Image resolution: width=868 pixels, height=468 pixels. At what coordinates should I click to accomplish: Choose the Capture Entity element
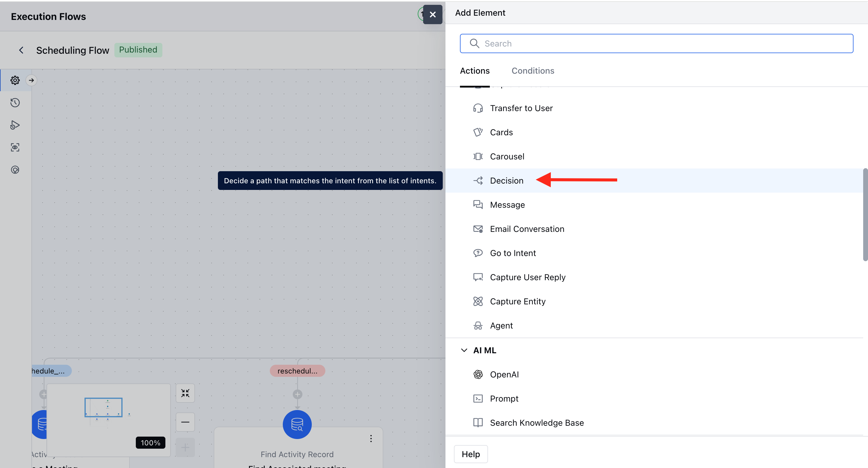[518, 301]
